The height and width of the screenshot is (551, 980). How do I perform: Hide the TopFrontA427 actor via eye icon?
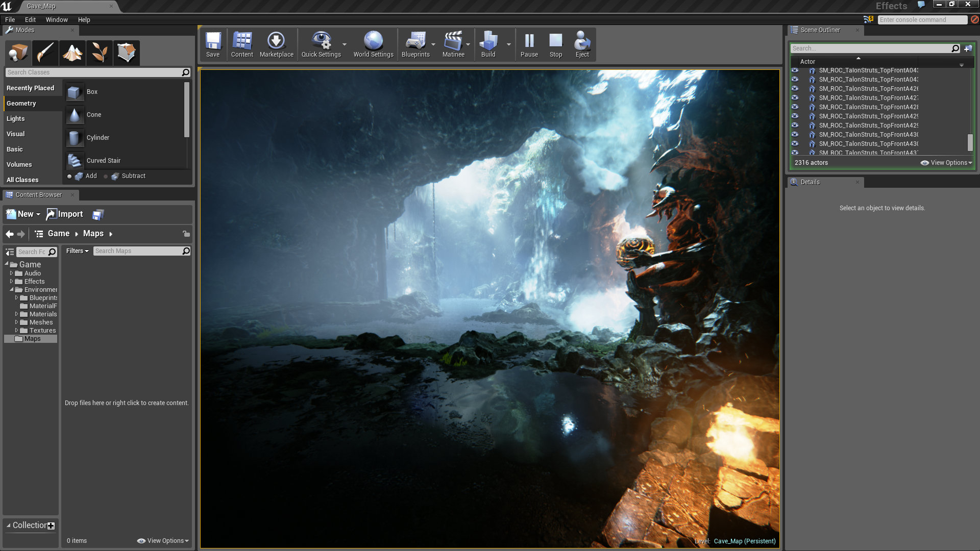(x=795, y=98)
